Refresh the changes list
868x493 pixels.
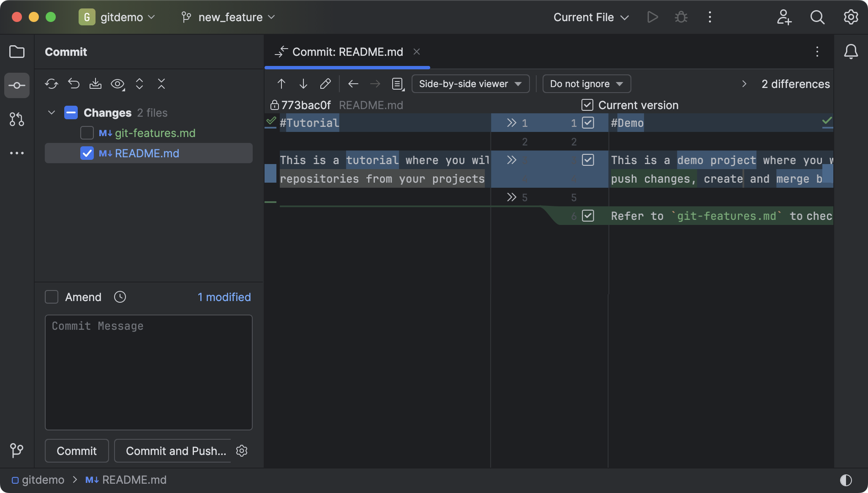coord(52,84)
